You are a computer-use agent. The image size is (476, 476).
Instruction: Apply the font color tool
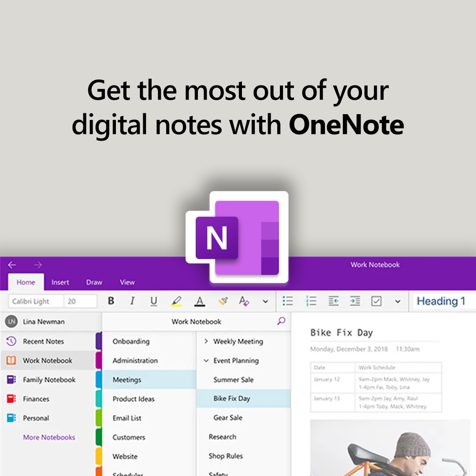(x=200, y=301)
